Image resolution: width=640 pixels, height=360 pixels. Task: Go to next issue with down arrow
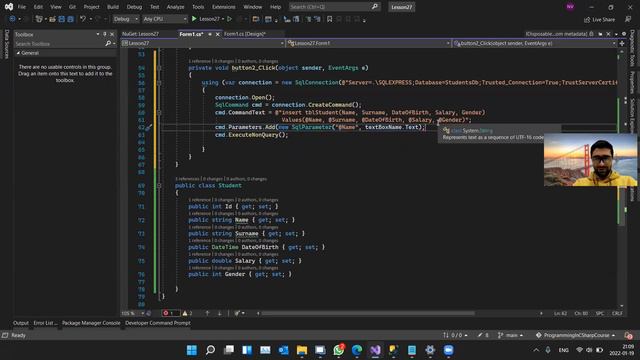tap(220, 313)
